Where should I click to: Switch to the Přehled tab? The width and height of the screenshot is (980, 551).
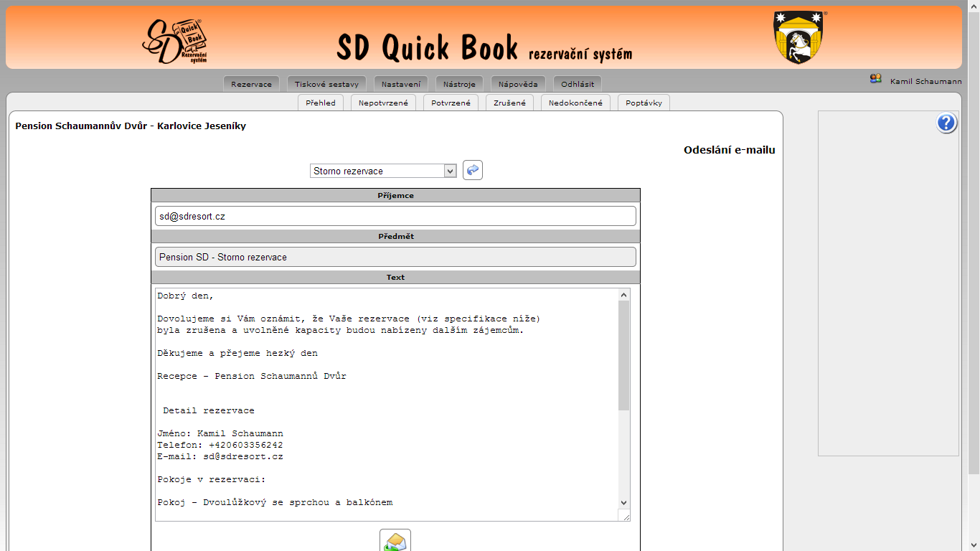pos(321,103)
